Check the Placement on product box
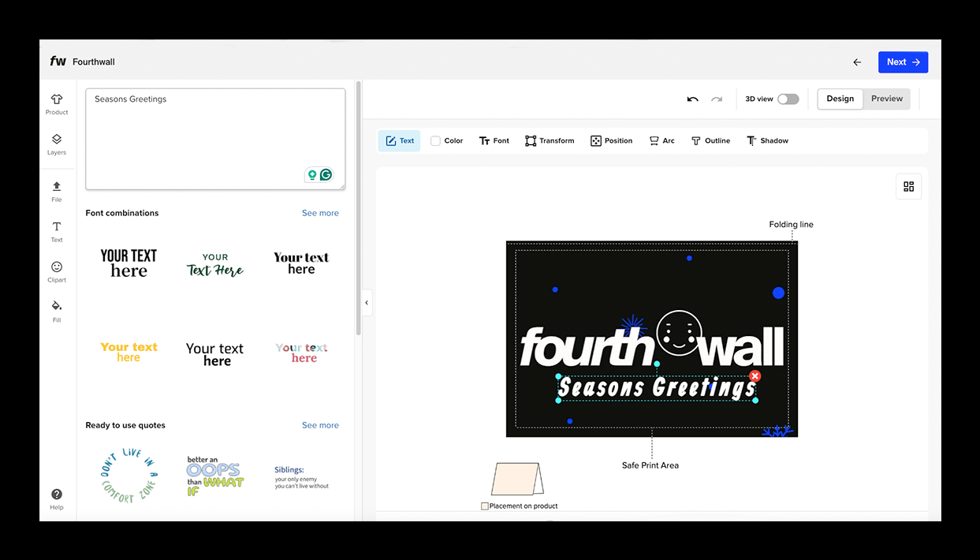The width and height of the screenshot is (980, 560). coord(485,506)
